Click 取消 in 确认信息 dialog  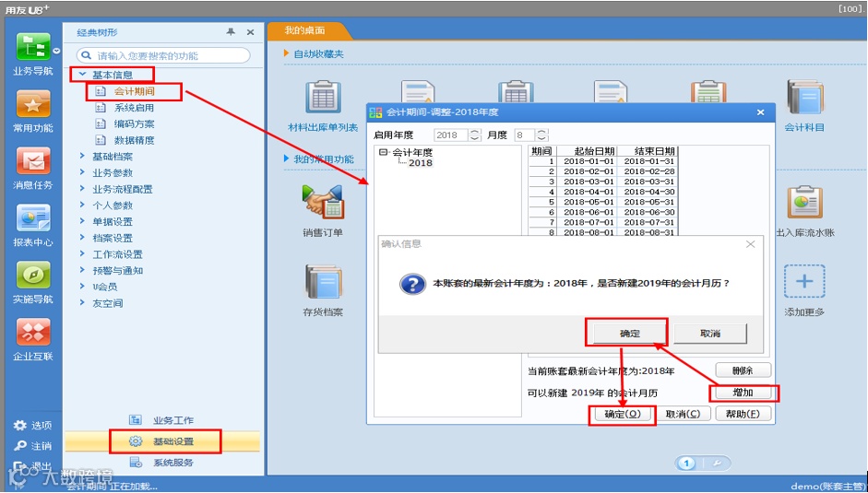[x=710, y=333]
